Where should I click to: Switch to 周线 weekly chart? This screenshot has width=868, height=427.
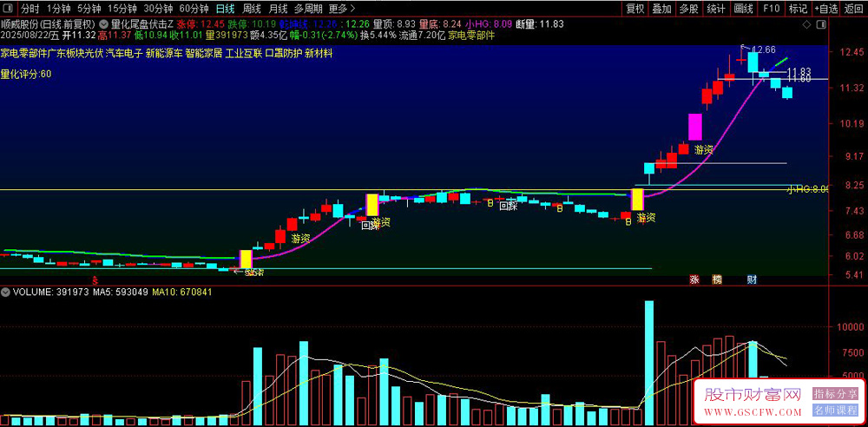pyautogui.click(x=252, y=9)
